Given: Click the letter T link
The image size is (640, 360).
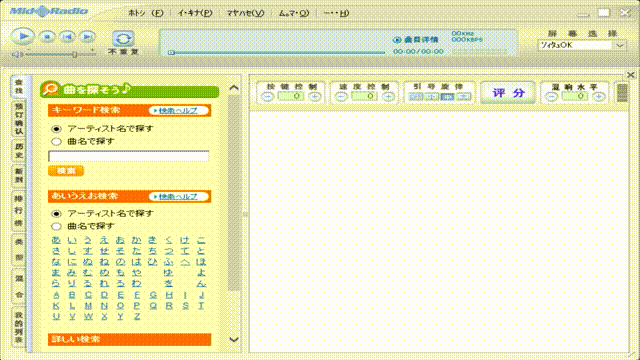Looking at the screenshot, I should click(x=201, y=306).
